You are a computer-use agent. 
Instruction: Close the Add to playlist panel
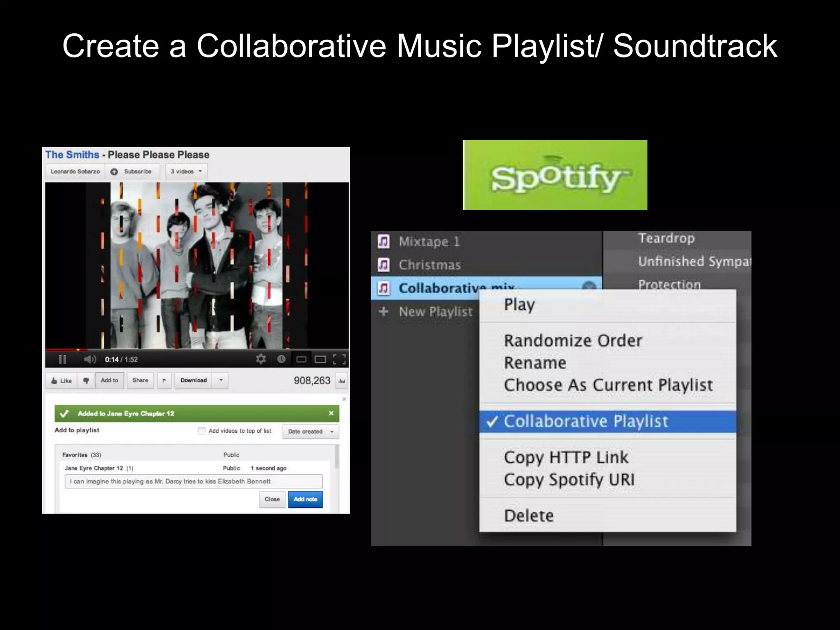click(x=345, y=399)
